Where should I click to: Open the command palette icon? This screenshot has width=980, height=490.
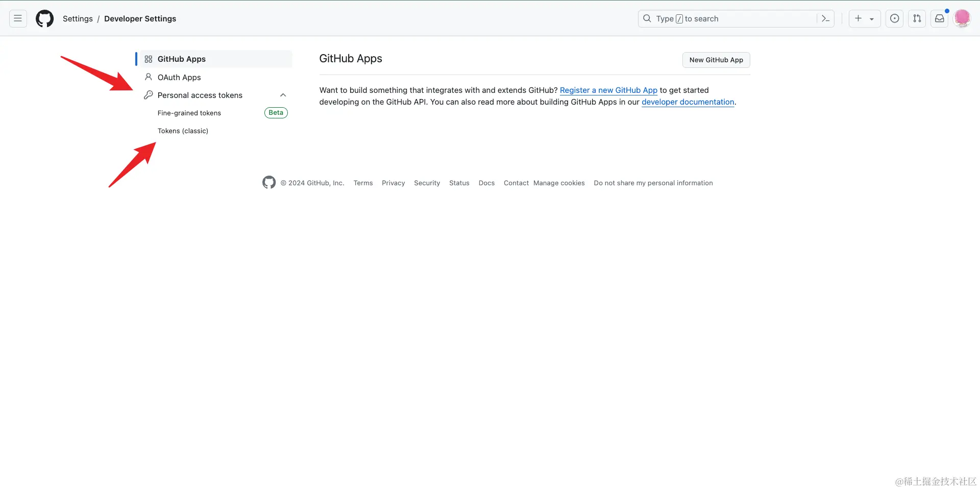tap(825, 18)
